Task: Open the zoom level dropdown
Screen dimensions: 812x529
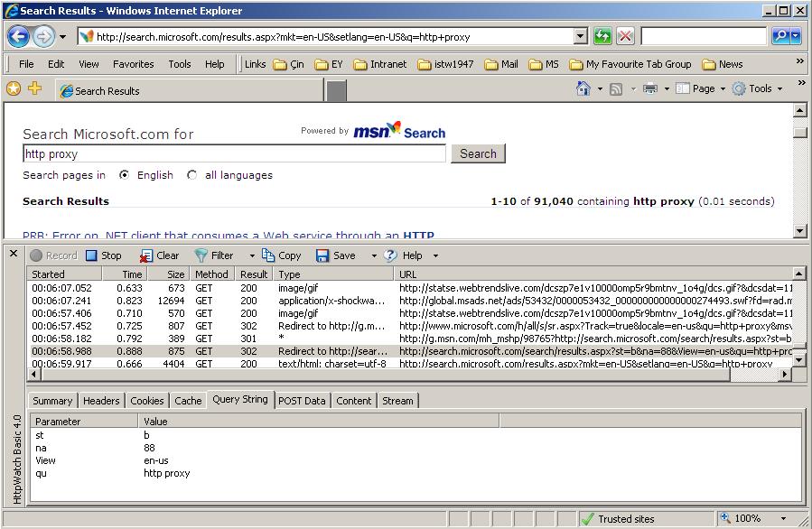Action: tap(783, 519)
